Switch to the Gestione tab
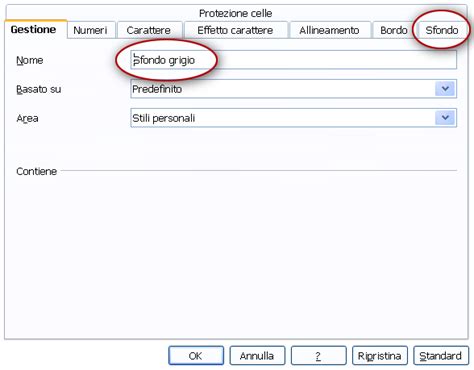The height and width of the screenshot is (370, 474). 35,29
